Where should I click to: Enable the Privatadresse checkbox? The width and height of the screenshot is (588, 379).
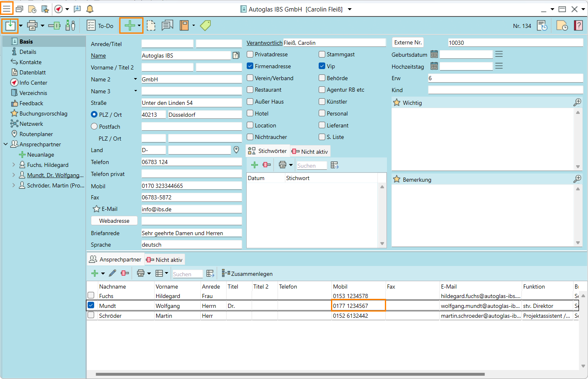pyautogui.click(x=250, y=54)
